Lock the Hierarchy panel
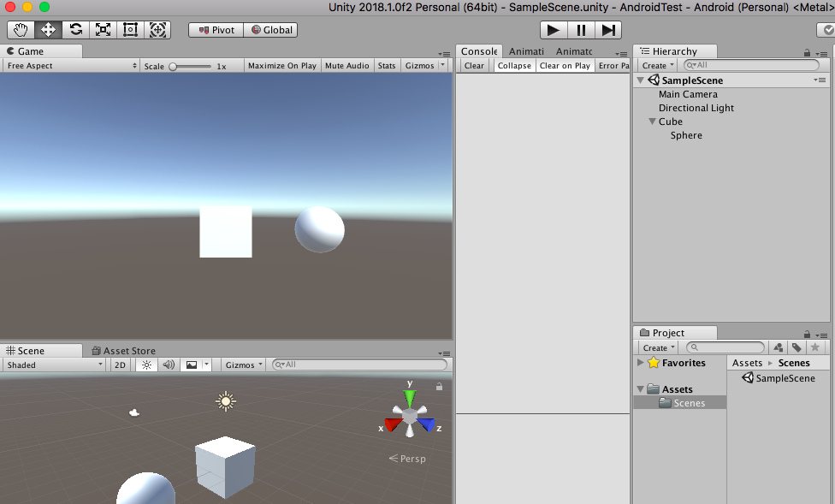The height and width of the screenshot is (504, 835). pyautogui.click(x=807, y=53)
